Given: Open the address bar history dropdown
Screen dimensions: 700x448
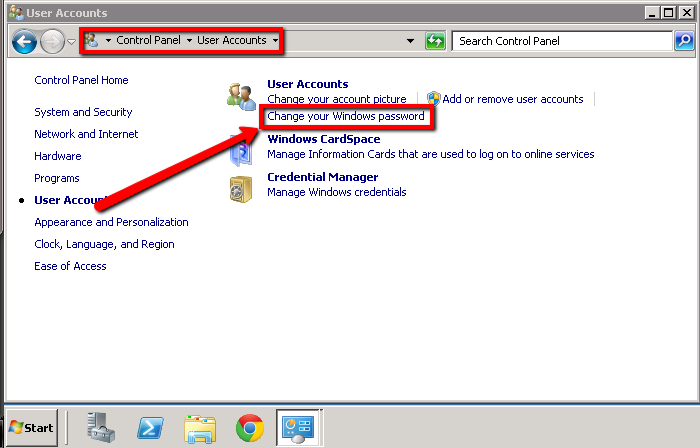Looking at the screenshot, I should tap(410, 41).
